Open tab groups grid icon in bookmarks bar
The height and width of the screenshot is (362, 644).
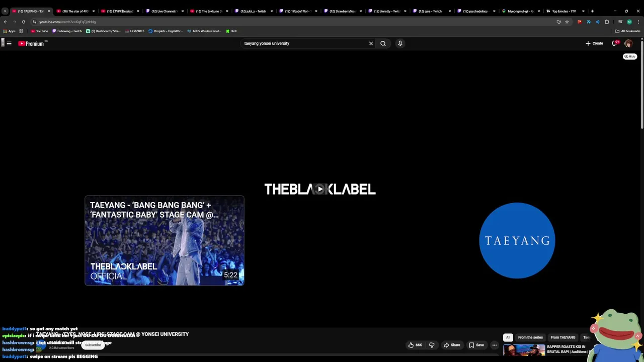[21, 31]
